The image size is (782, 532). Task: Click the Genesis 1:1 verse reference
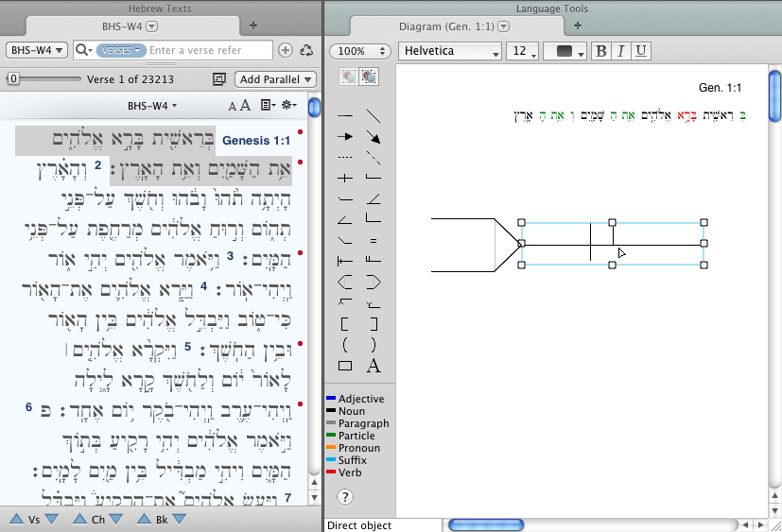click(x=255, y=141)
